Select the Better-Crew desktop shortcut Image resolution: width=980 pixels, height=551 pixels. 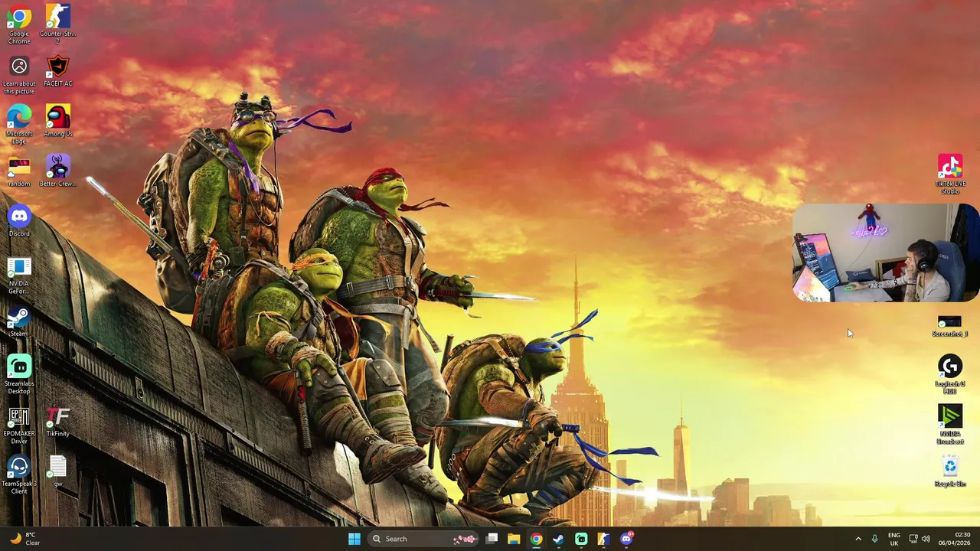(57, 171)
